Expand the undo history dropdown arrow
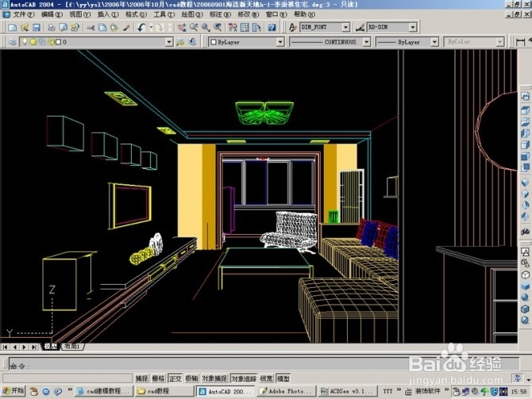The width and height of the screenshot is (532, 399). (x=151, y=28)
